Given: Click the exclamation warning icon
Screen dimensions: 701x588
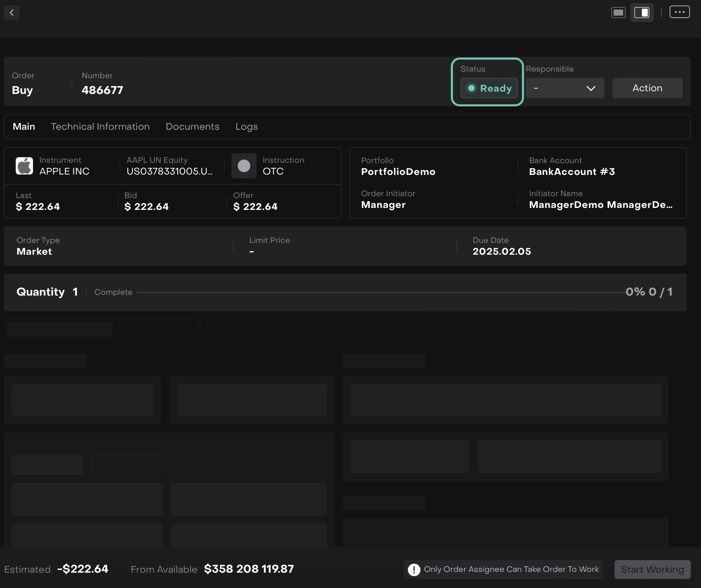Looking at the screenshot, I should coord(414,570).
